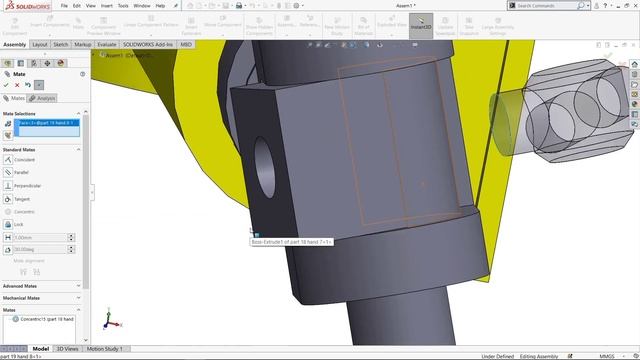Open the Options gear dropdown arrow

pos(302,6)
